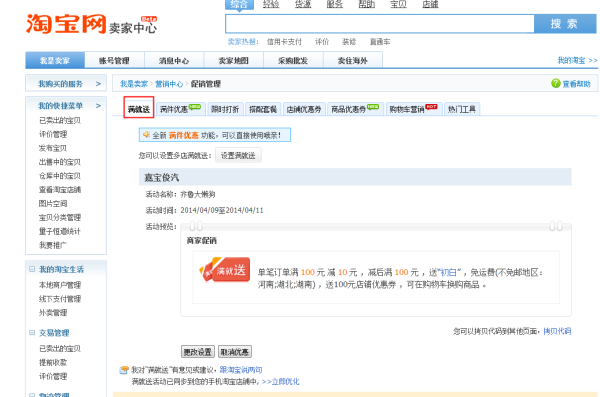Select the 宝贝 search tab

click(x=398, y=5)
